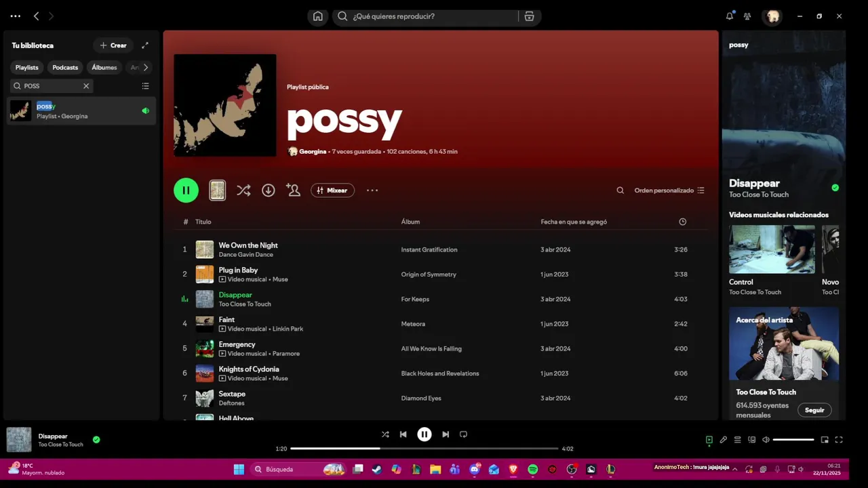
Task: Toggle shuffle for the possy playlist
Action: pos(243,190)
